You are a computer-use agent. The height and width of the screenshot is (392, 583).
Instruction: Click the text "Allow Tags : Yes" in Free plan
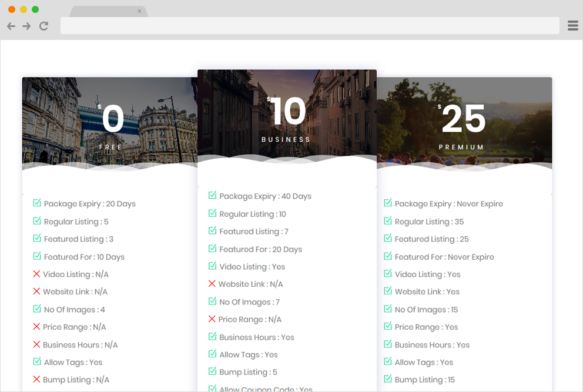(73, 362)
